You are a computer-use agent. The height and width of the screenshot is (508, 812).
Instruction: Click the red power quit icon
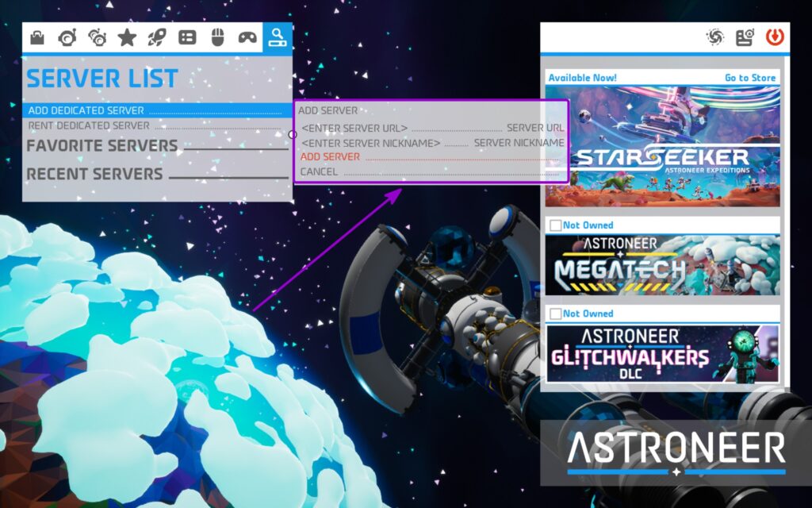[775, 37]
